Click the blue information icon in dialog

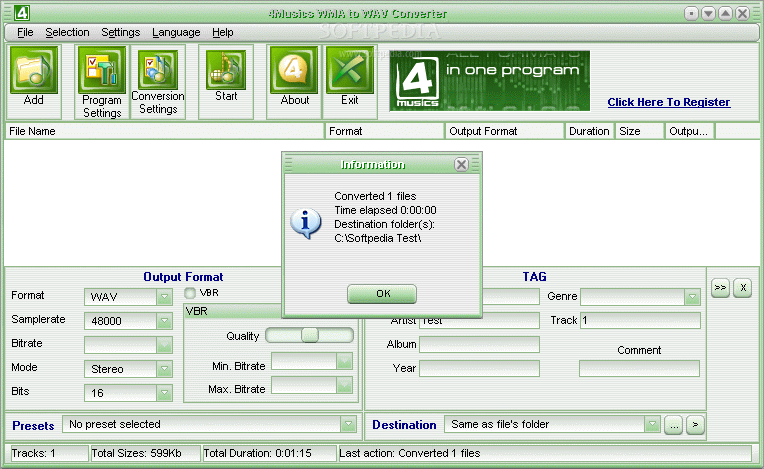coord(306,224)
